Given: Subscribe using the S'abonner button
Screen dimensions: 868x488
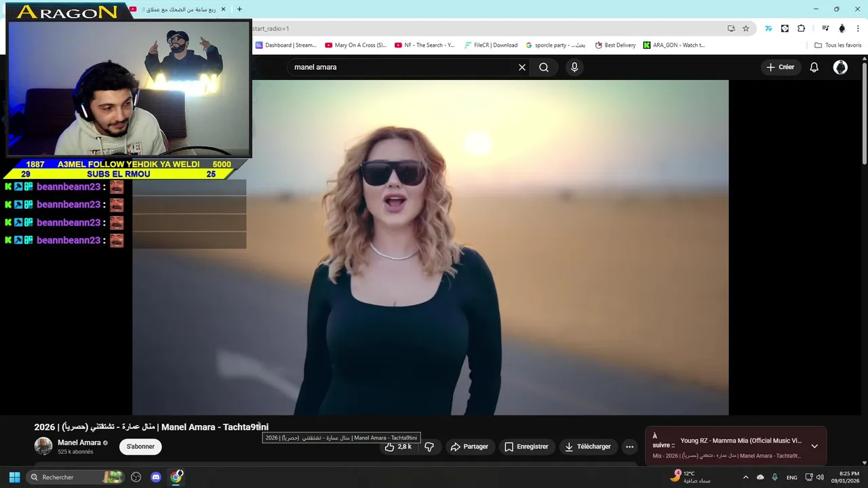Looking at the screenshot, I should [x=140, y=447].
